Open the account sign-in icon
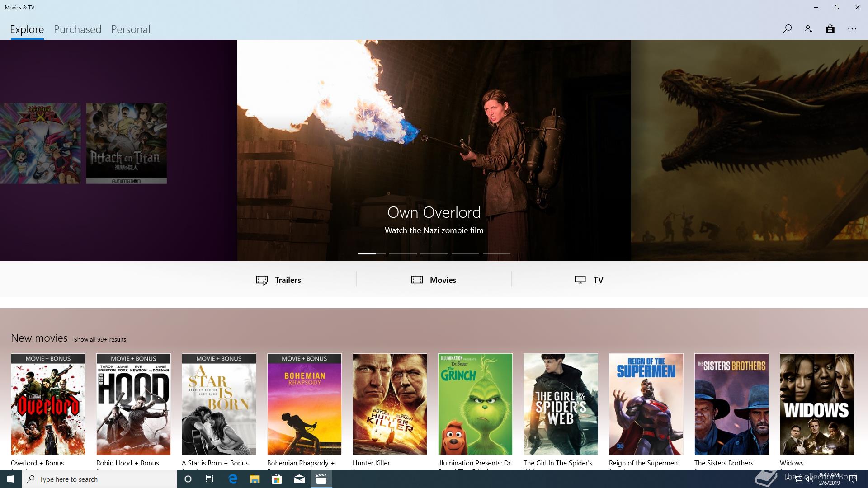The width and height of the screenshot is (868, 488). tap(808, 29)
